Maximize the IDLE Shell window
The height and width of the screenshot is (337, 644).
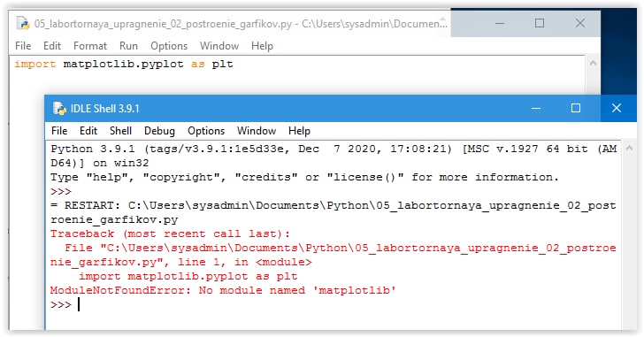(576, 109)
